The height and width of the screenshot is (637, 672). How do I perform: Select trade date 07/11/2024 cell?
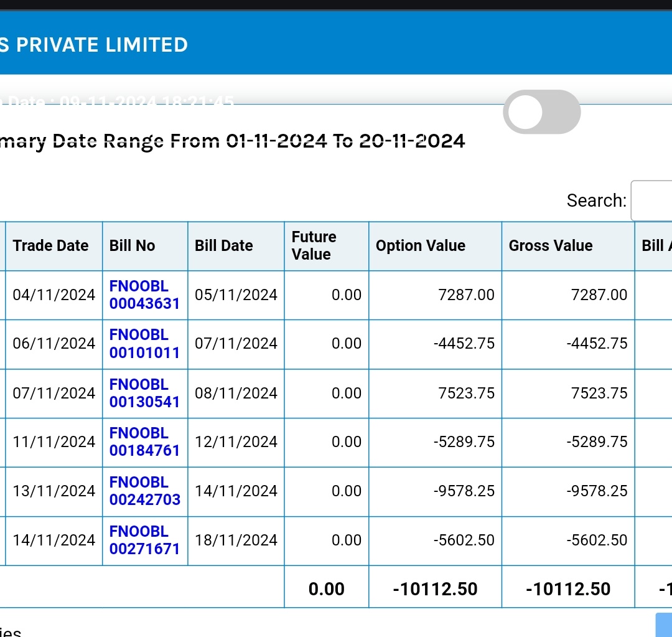(54, 394)
